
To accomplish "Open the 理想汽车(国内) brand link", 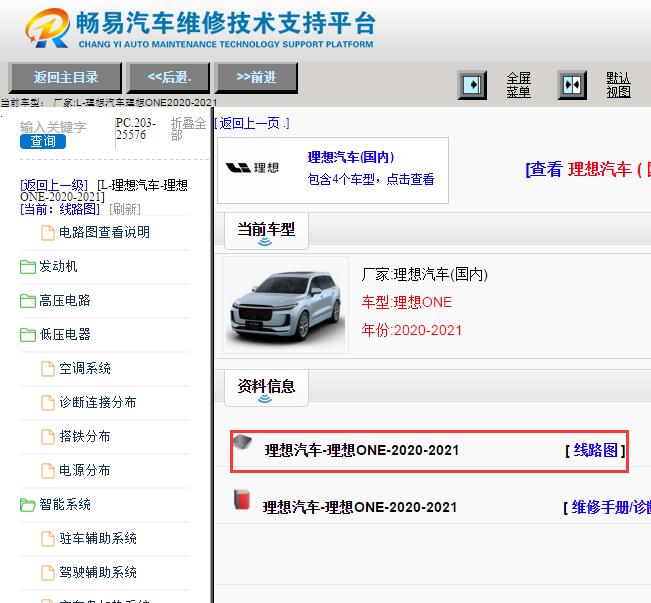I will (x=351, y=157).
